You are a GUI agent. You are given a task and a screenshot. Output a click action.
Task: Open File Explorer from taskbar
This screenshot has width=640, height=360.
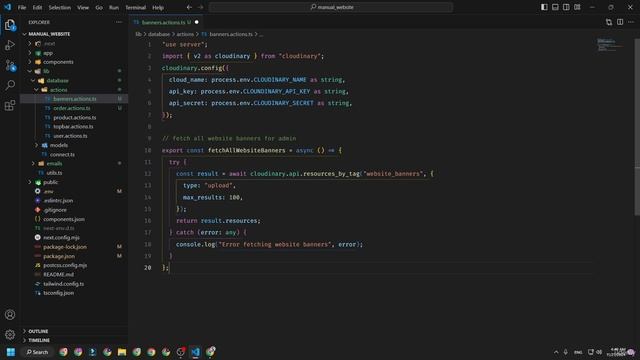[122, 352]
